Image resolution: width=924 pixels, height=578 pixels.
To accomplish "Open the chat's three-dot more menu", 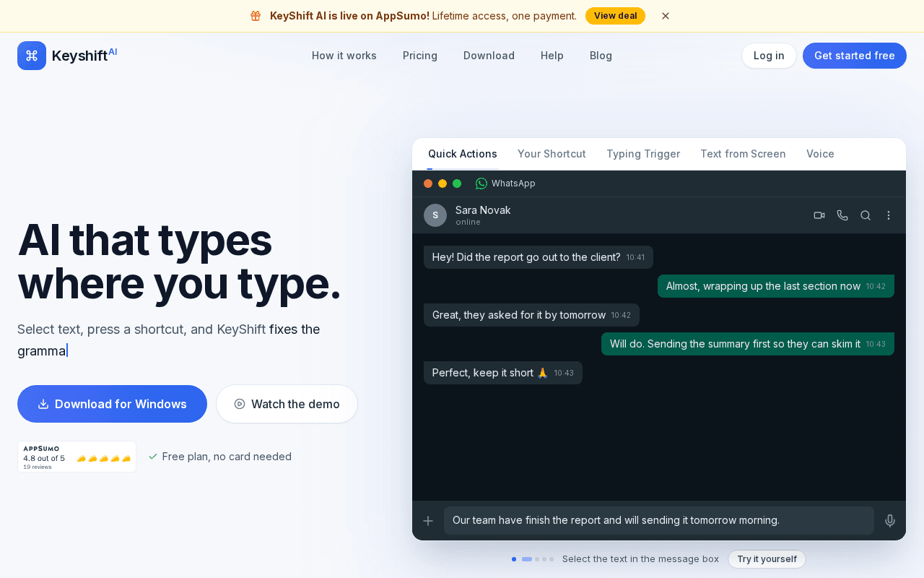I will pyautogui.click(x=889, y=215).
